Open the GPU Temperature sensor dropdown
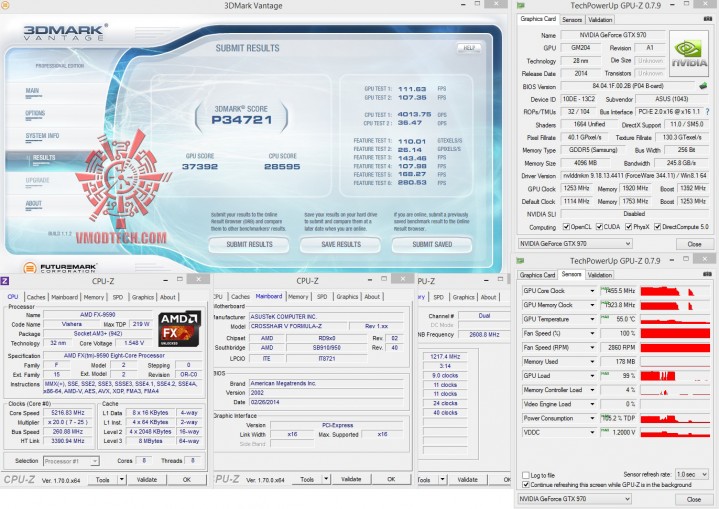Screen dimensions: 719x509 point(592,319)
